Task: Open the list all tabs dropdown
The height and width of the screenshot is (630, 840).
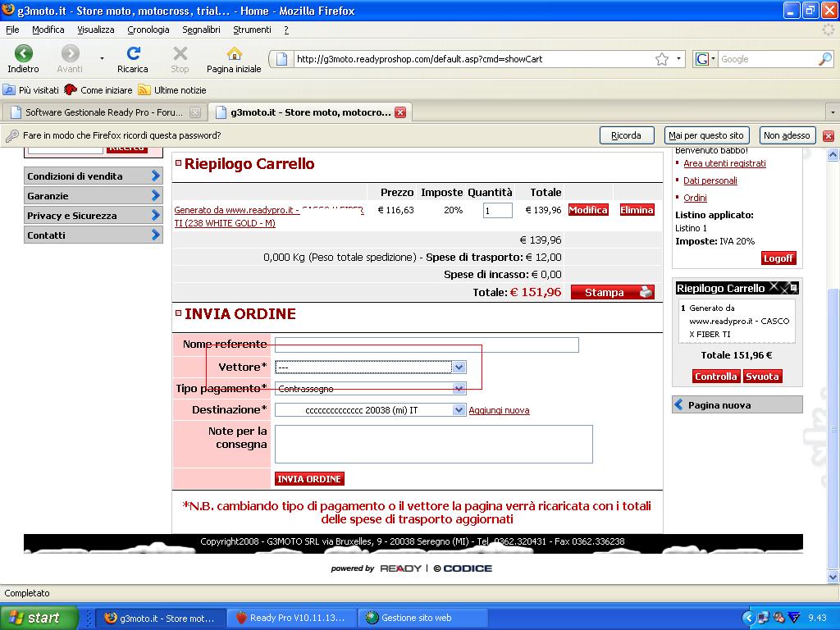Action: click(833, 112)
